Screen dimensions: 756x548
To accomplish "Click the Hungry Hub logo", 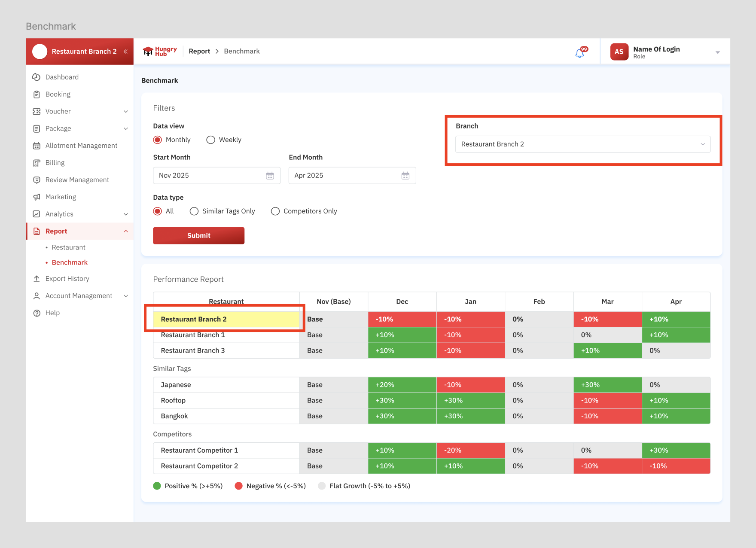I will (160, 52).
